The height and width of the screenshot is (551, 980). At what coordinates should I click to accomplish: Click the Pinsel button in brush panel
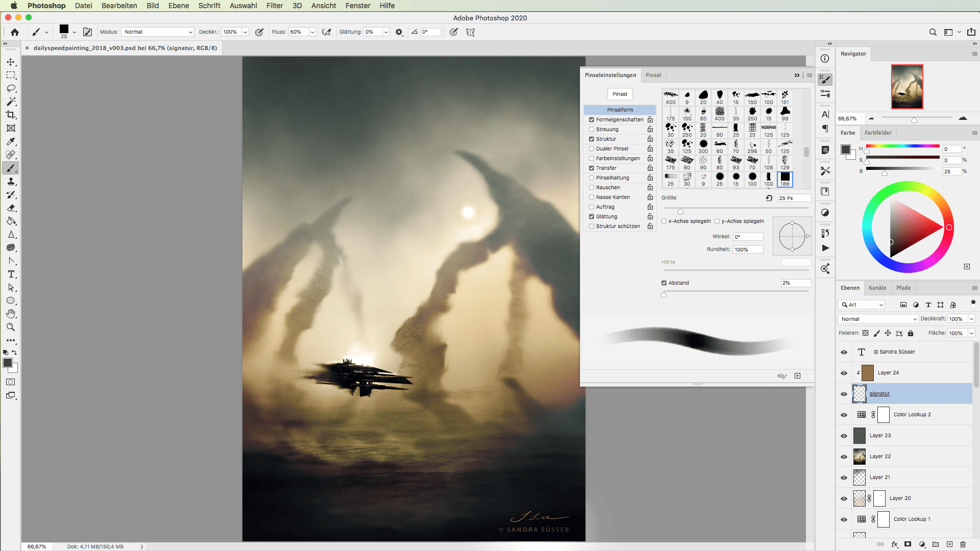[620, 93]
